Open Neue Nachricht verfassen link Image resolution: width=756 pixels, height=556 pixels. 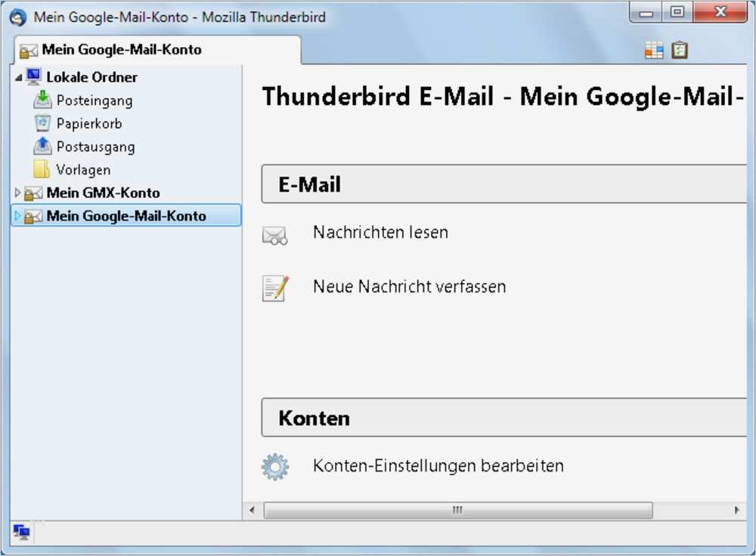(409, 286)
